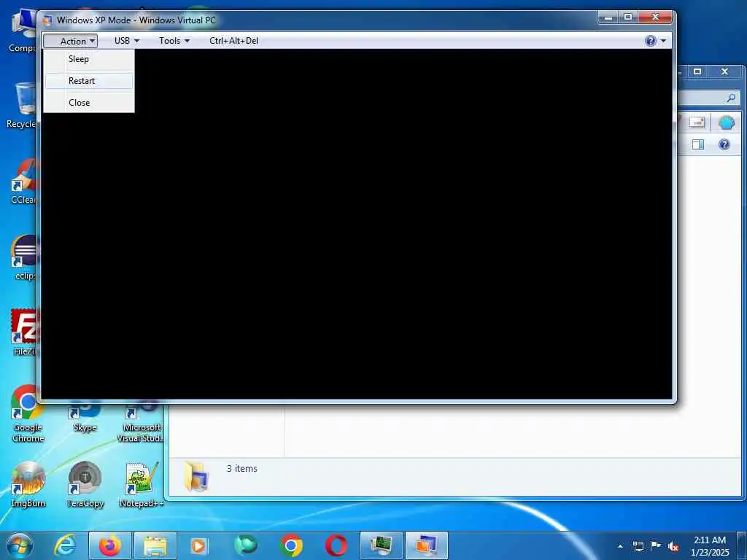Launch Google Chrome from the taskbar

pyautogui.click(x=291, y=545)
